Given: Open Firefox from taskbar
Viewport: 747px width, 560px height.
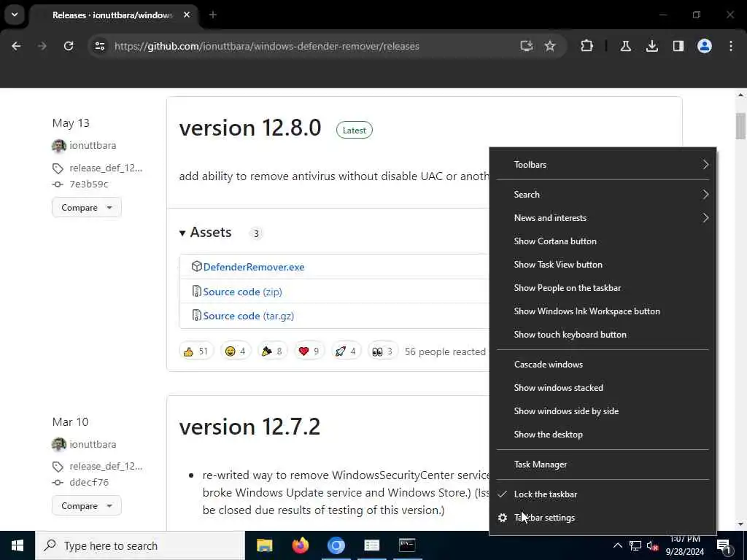Looking at the screenshot, I should coord(300,545).
